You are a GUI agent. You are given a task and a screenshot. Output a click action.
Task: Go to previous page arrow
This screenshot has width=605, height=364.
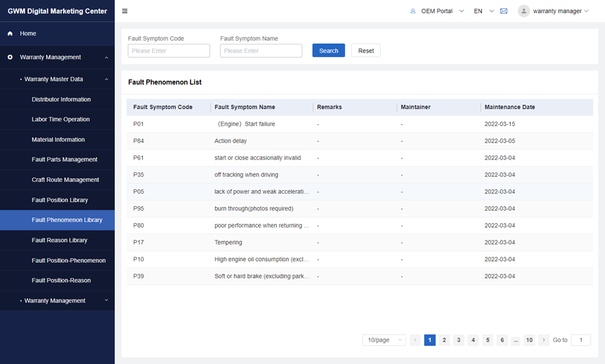pyautogui.click(x=415, y=340)
